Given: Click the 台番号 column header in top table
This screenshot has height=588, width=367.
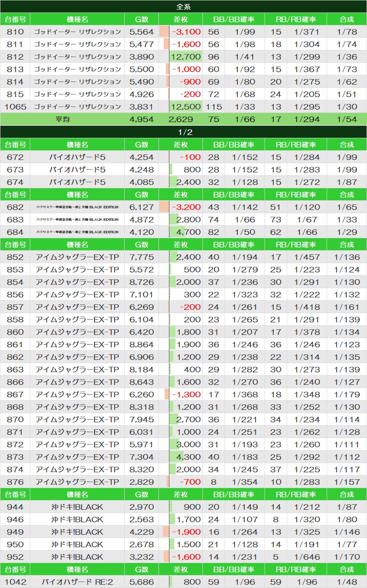Looking at the screenshot, I should (x=15, y=19).
